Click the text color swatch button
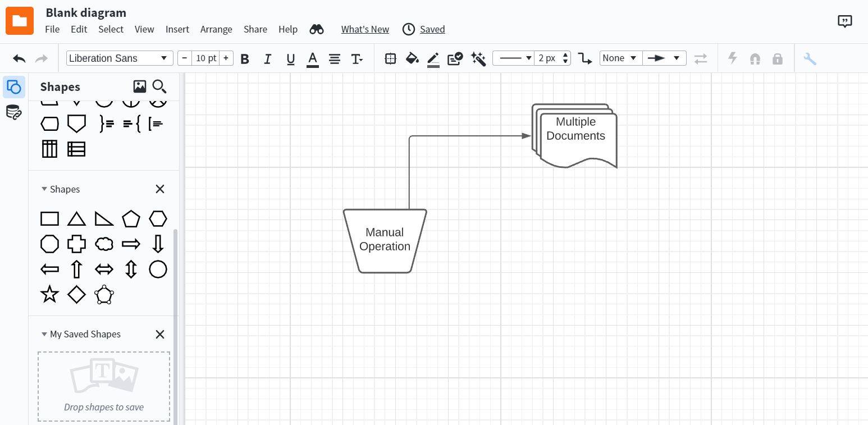The image size is (868, 425). [313, 58]
